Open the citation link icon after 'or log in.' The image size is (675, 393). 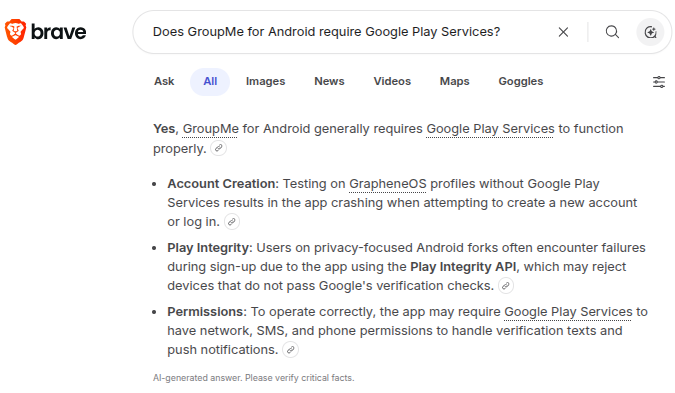(x=232, y=222)
